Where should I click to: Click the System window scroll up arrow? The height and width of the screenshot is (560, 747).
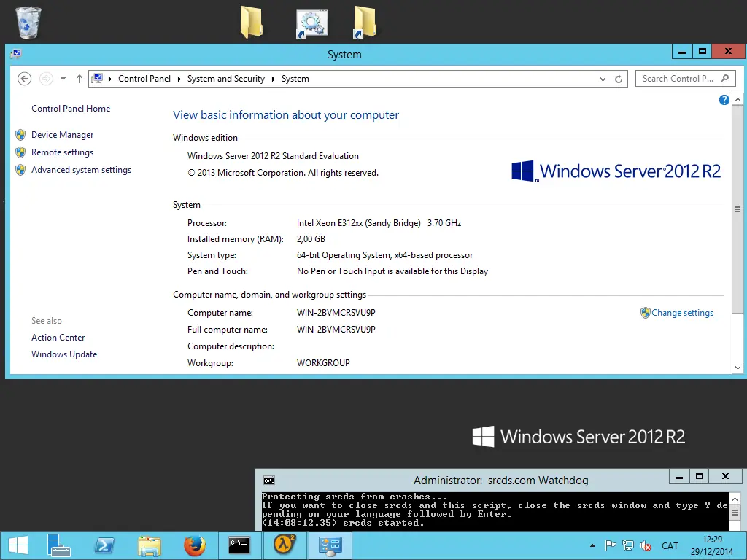tap(738, 99)
